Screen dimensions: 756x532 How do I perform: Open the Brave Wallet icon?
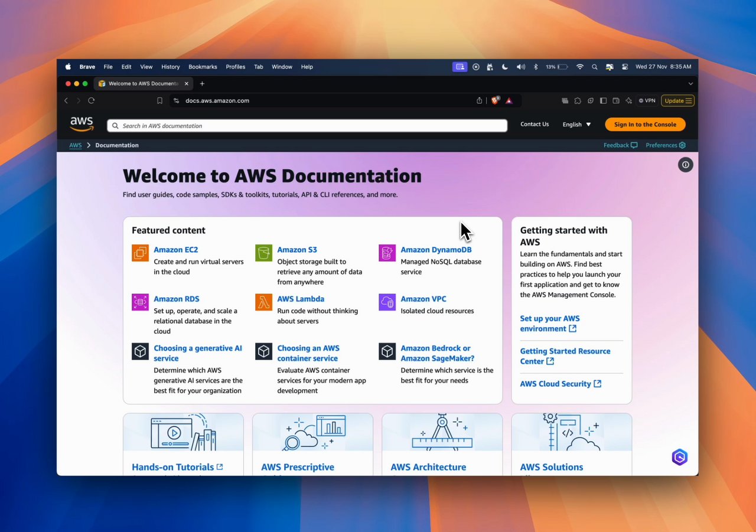click(616, 100)
